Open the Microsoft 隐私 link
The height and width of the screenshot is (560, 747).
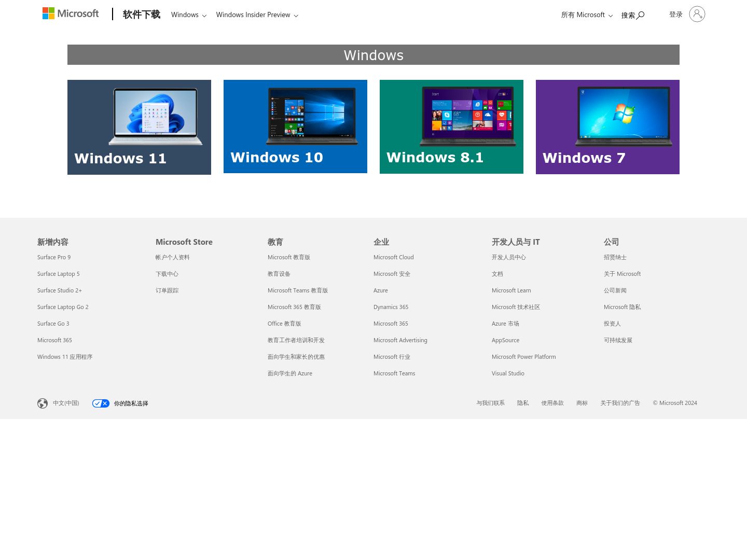[622, 307]
